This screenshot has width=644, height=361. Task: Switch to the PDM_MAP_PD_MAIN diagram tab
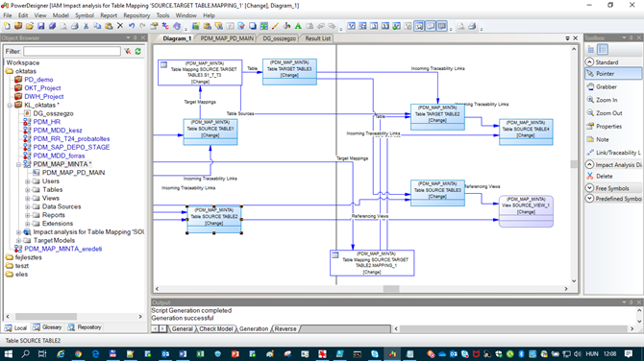pos(227,38)
